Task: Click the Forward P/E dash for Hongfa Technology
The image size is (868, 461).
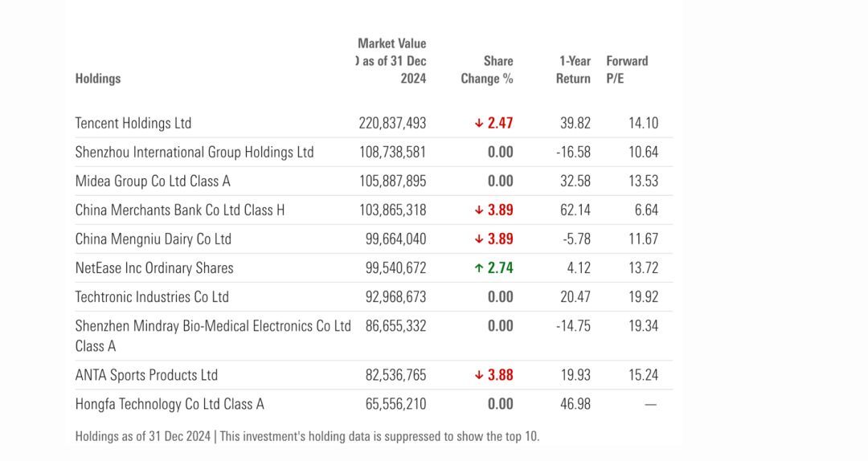Action: point(650,405)
